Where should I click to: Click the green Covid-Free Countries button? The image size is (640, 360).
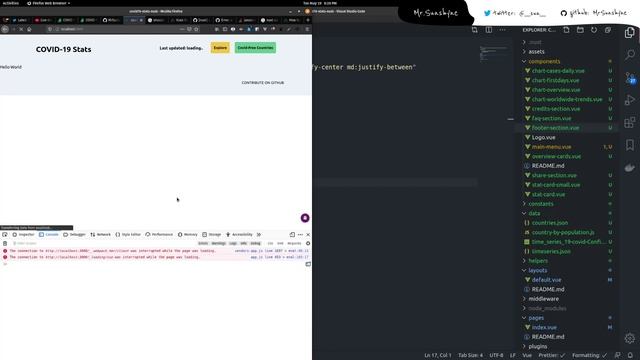click(255, 48)
